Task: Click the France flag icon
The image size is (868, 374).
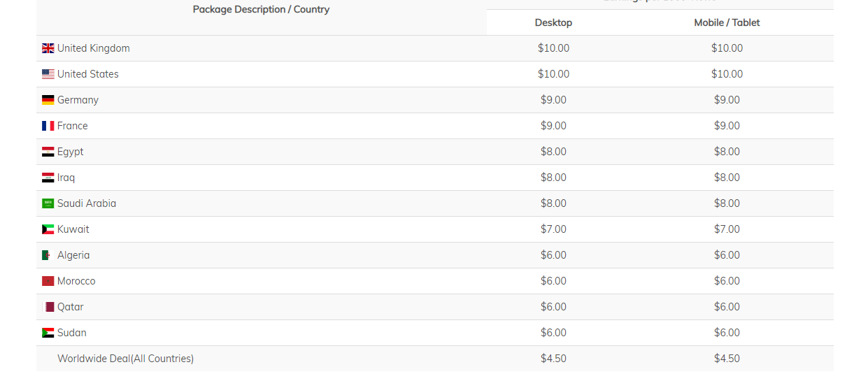Action: (48, 126)
